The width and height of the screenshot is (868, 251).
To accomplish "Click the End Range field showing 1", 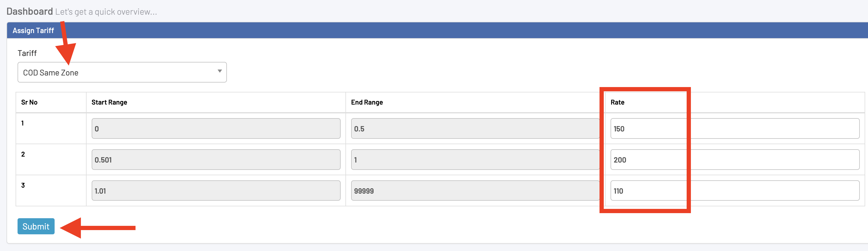I will [475, 159].
